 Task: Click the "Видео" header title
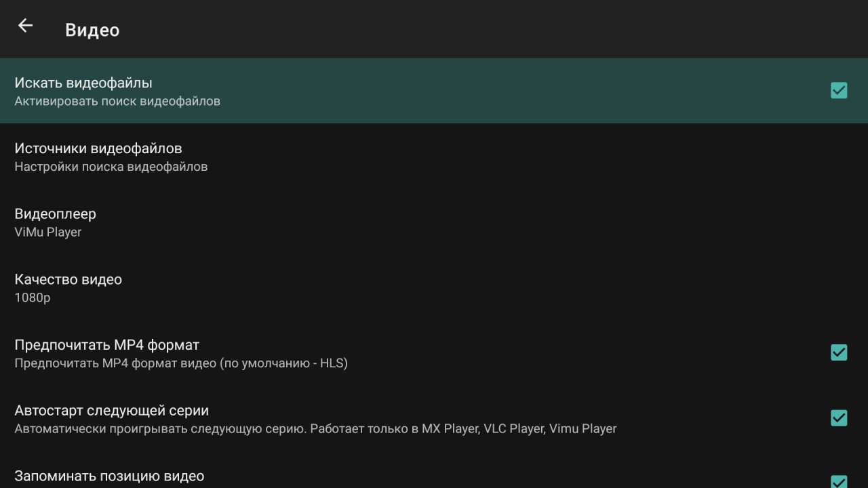point(92,30)
